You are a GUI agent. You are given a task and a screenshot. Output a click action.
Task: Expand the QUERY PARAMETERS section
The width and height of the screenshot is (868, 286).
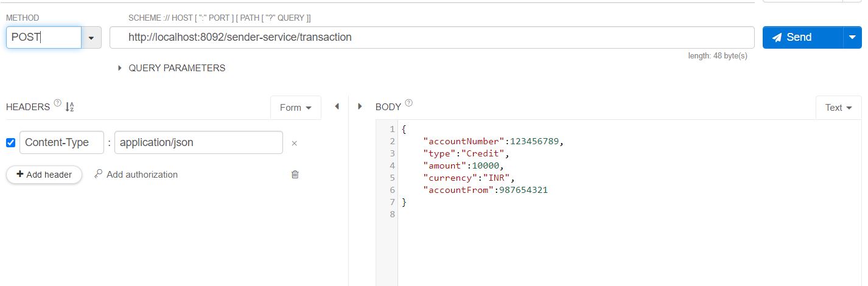tap(171, 68)
